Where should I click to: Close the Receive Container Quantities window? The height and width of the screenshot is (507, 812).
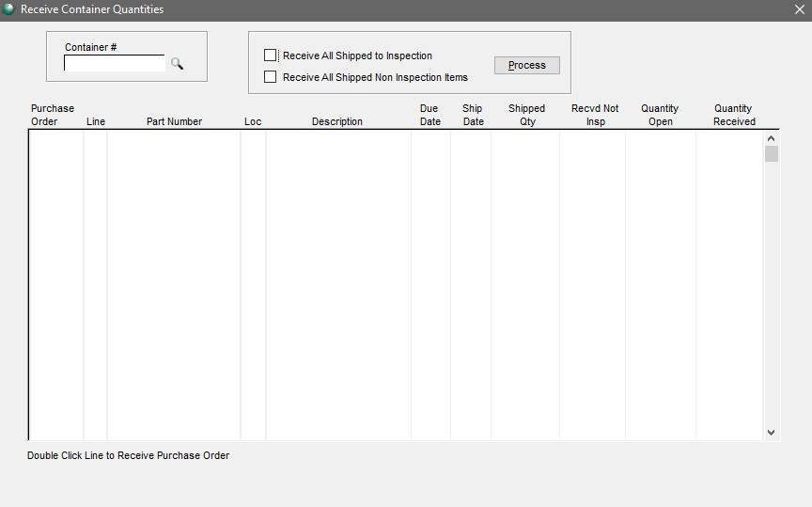[x=800, y=9]
